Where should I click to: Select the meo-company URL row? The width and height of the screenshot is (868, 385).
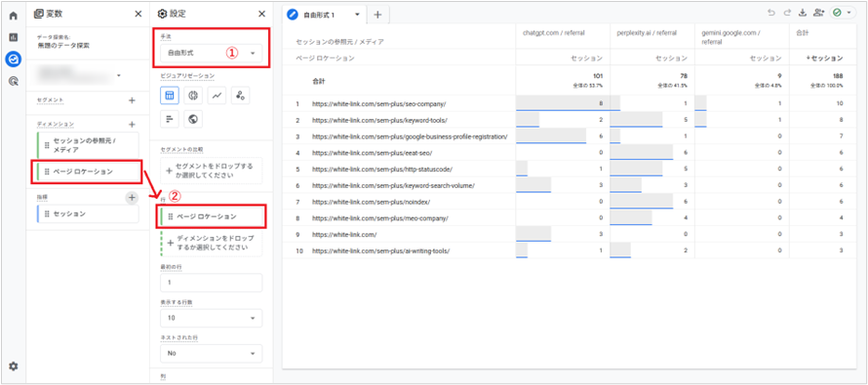[x=379, y=218]
